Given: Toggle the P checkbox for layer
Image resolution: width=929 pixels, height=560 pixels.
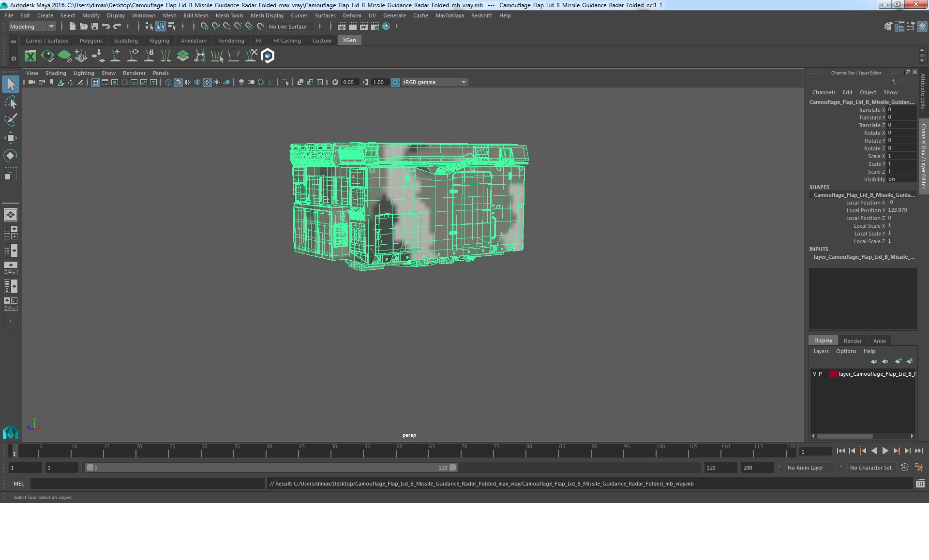Looking at the screenshot, I should coord(820,373).
